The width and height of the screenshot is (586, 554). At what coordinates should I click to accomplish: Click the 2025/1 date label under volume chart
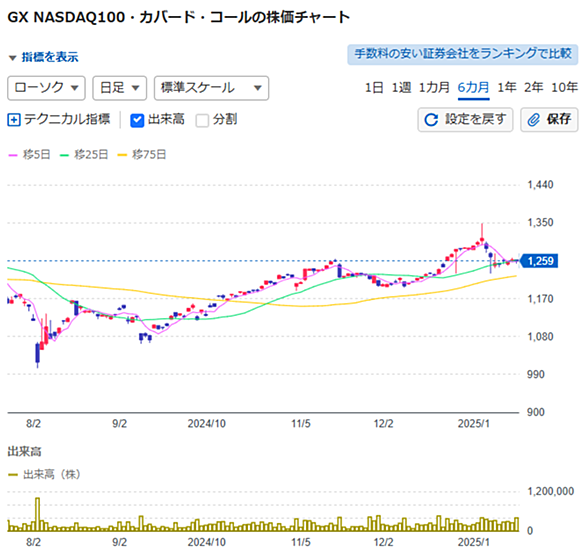pos(474,542)
